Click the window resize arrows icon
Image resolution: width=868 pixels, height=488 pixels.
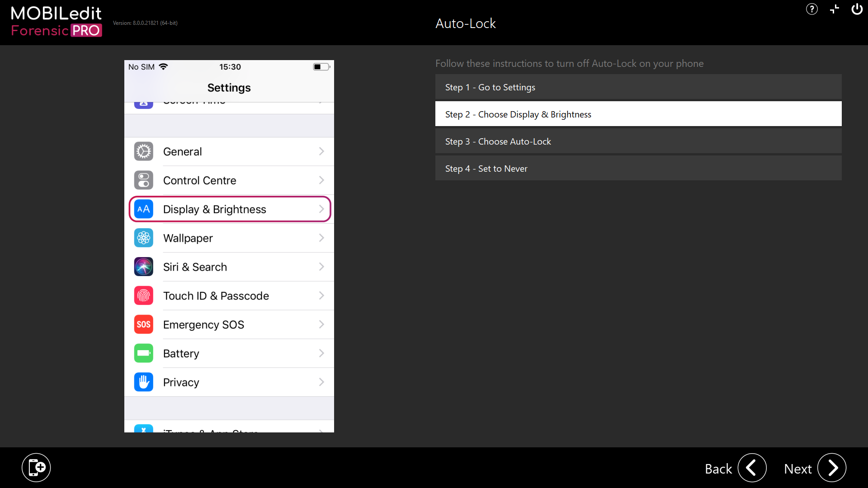(835, 9)
